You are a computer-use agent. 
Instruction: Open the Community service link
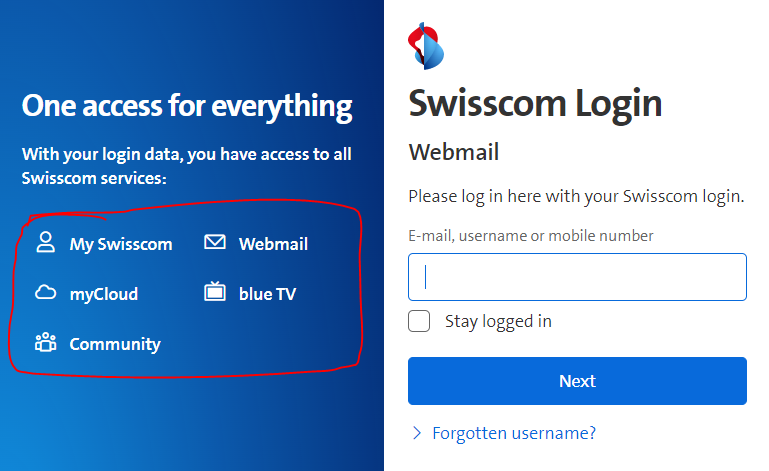click(114, 344)
